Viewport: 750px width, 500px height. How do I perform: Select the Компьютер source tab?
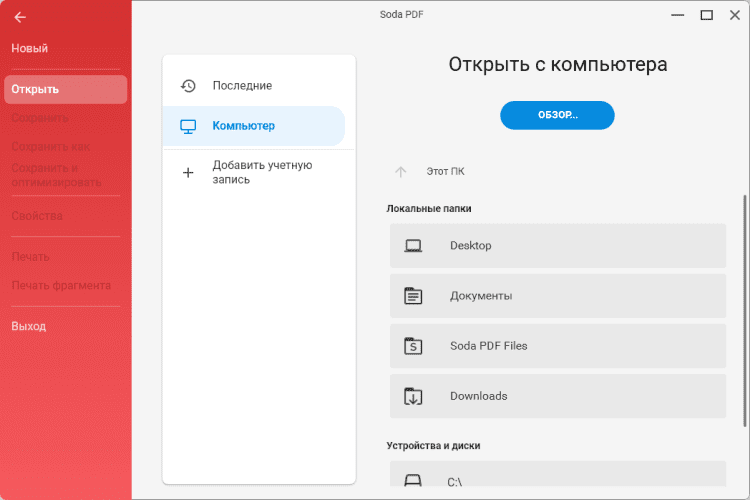254,126
